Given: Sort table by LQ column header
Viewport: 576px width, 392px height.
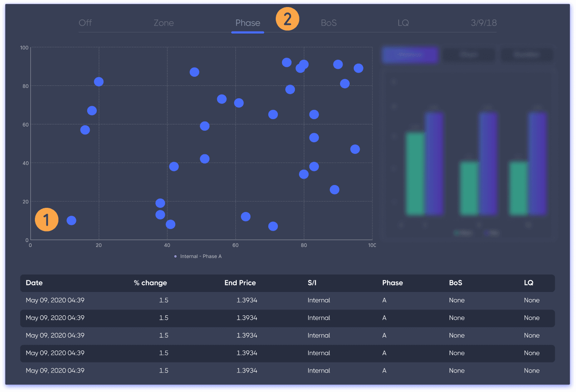Looking at the screenshot, I should tap(529, 283).
